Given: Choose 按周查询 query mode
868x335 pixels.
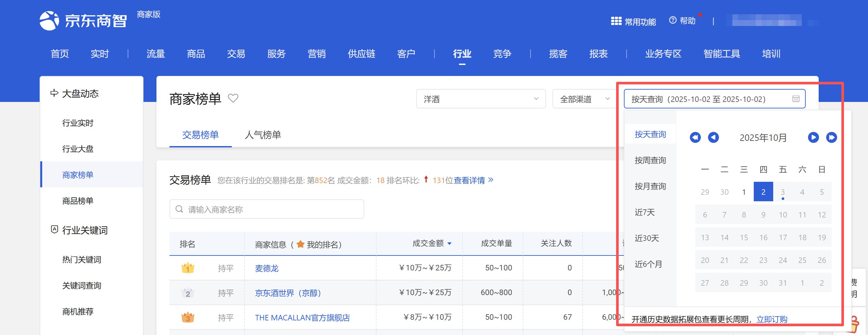Looking at the screenshot, I should tap(650, 160).
